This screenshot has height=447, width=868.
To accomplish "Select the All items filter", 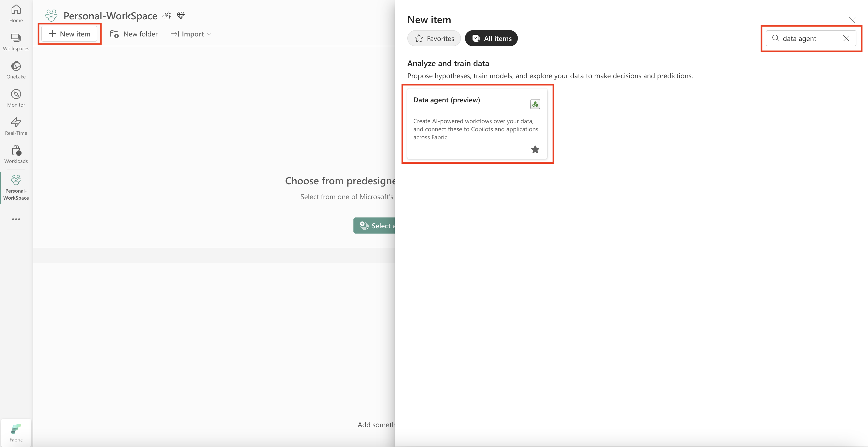I will pos(491,38).
